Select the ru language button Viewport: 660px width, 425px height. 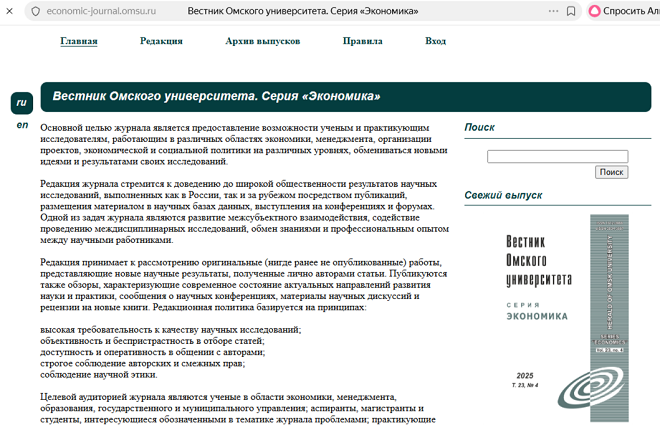(x=22, y=103)
